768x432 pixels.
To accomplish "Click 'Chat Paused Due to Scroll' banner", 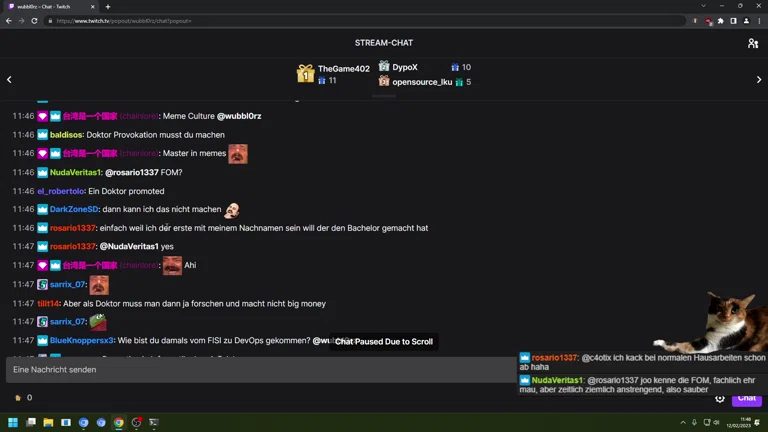I will click(384, 341).
